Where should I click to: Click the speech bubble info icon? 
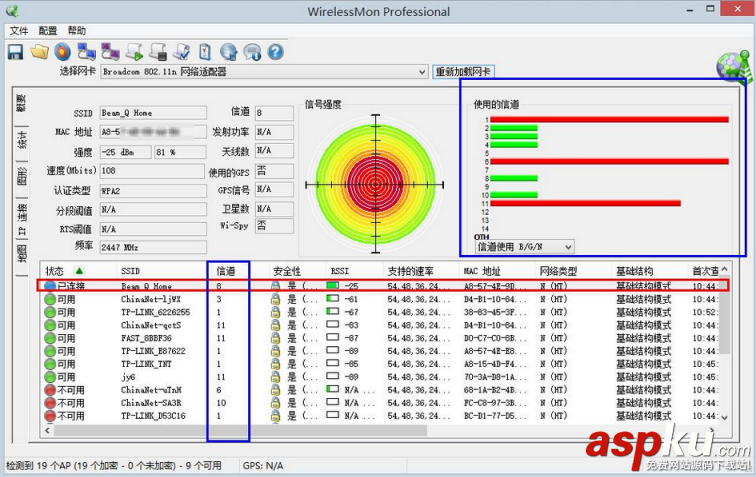(252, 52)
